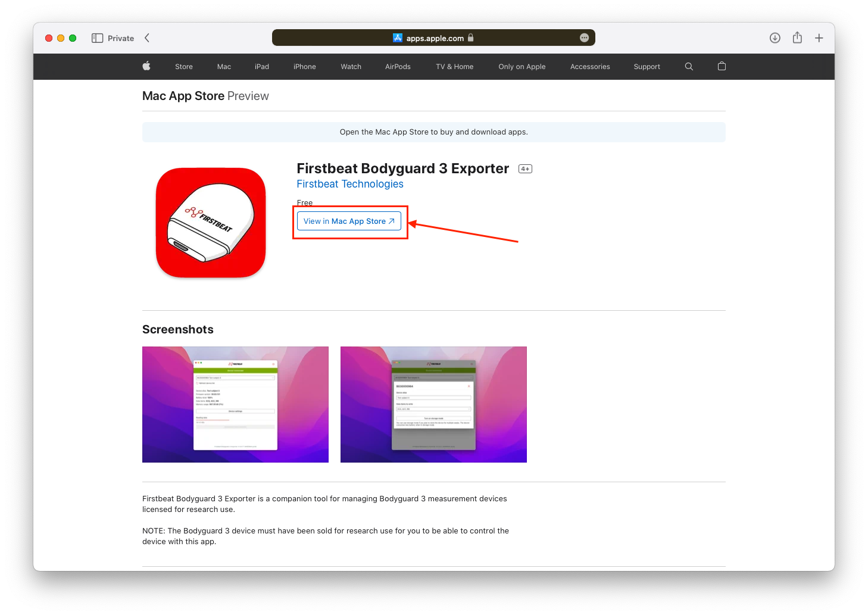The width and height of the screenshot is (868, 615).
Task: Click the App Store favicon in address bar
Action: click(x=398, y=38)
